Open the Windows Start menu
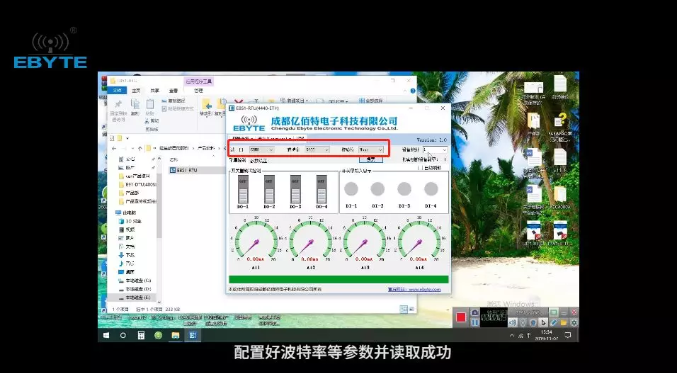 pos(106,335)
